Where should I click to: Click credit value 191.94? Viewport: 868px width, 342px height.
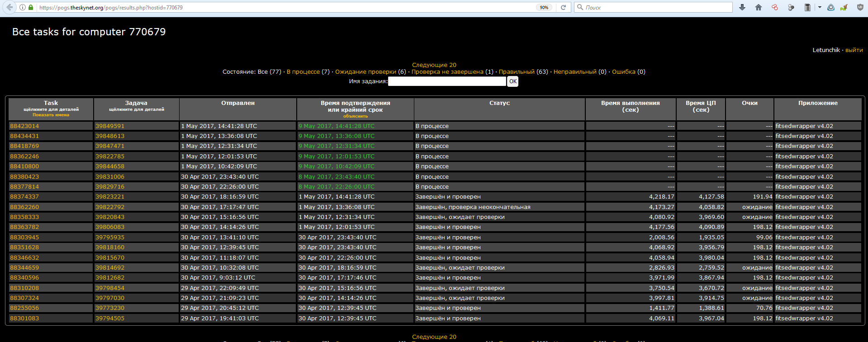pyautogui.click(x=763, y=196)
